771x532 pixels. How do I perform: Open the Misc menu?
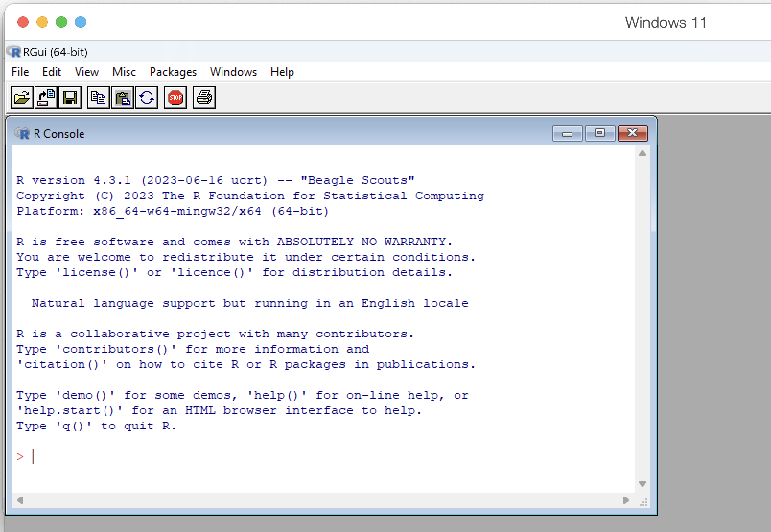[124, 72]
